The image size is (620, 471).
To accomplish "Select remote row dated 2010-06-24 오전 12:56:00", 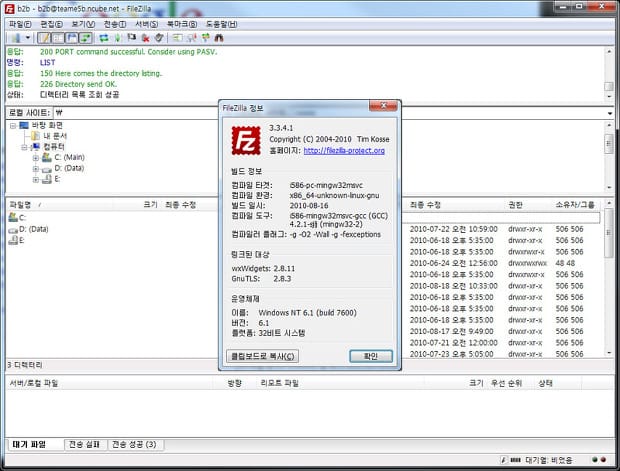I will pos(502,263).
